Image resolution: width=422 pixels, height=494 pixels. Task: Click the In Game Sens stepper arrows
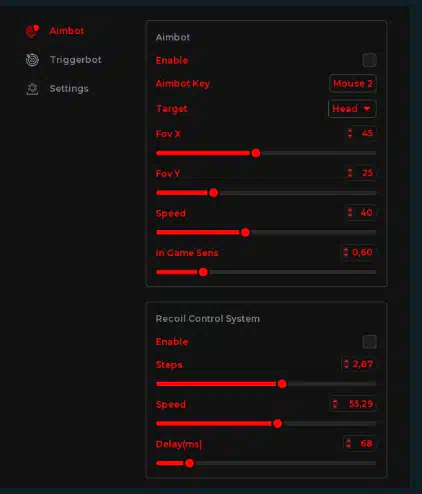click(x=346, y=252)
